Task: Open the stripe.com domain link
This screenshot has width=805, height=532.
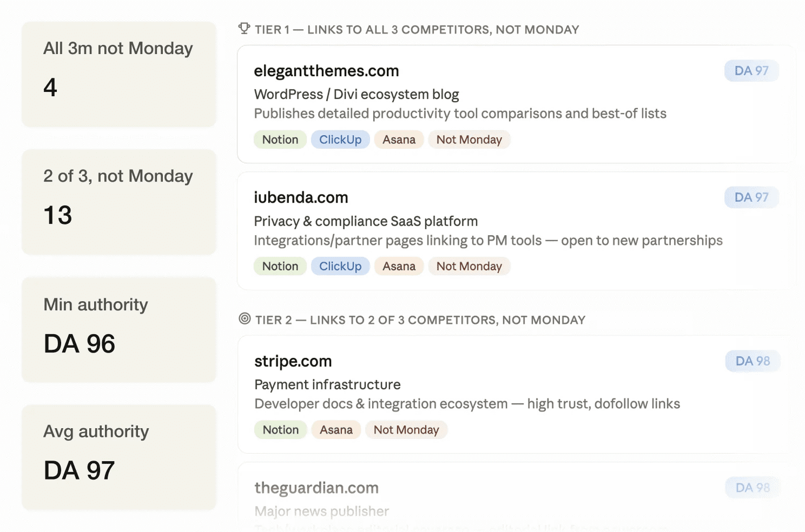Action: (293, 361)
